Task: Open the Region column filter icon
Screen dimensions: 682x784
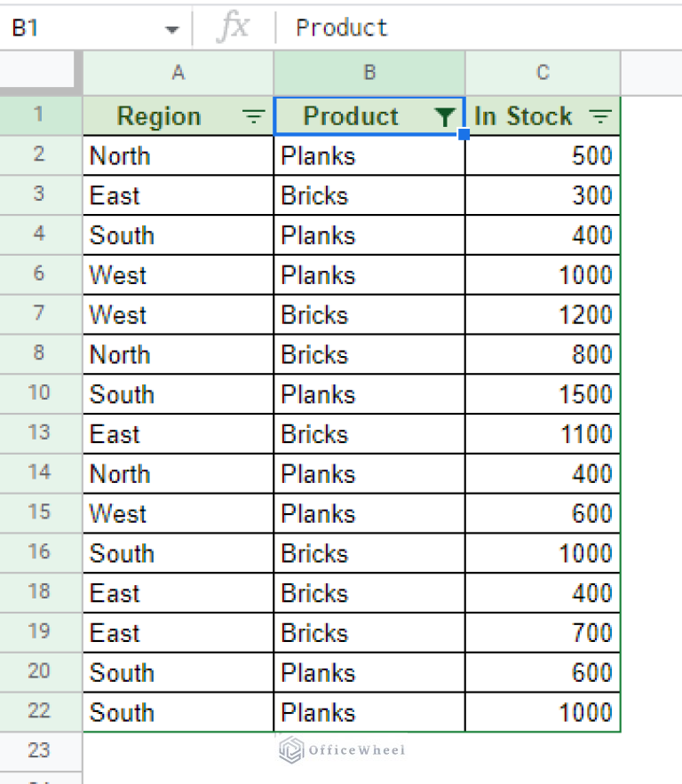Action: (254, 116)
